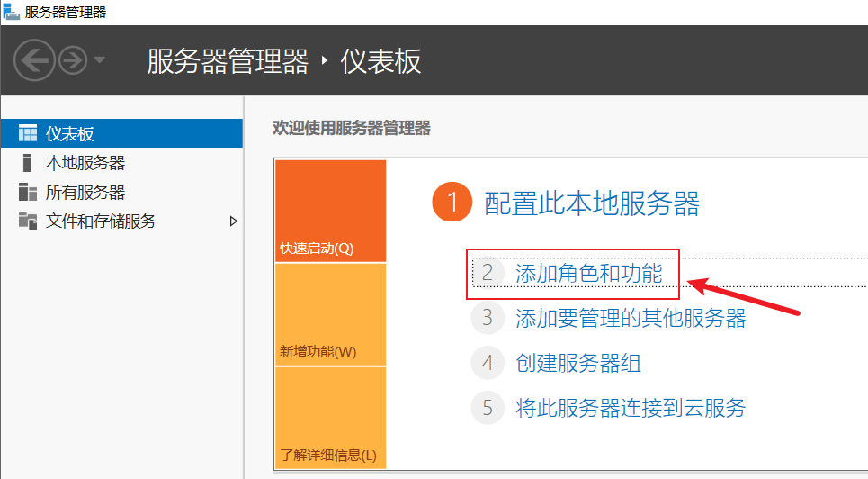The width and height of the screenshot is (868, 479).
Task: Open 本地服务器 in the navigation pane
Action: (121, 162)
